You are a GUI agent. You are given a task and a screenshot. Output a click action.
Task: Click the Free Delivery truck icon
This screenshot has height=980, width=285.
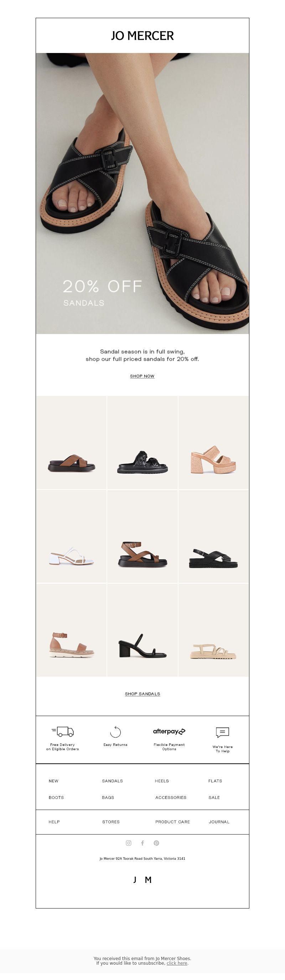click(x=62, y=731)
